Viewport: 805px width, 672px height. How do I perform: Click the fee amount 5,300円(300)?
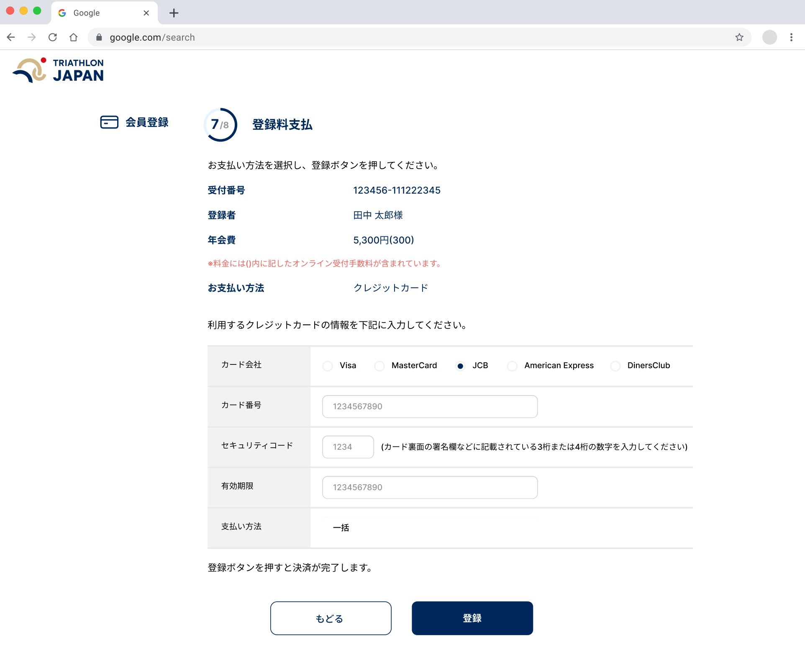pos(383,240)
